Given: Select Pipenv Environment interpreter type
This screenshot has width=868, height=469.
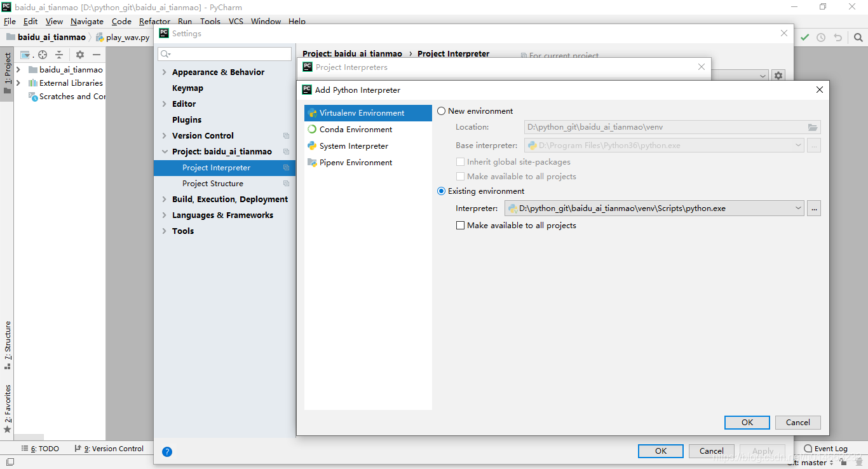Looking at the screenshot, I should pyautogui.click(x=356, y=163).
